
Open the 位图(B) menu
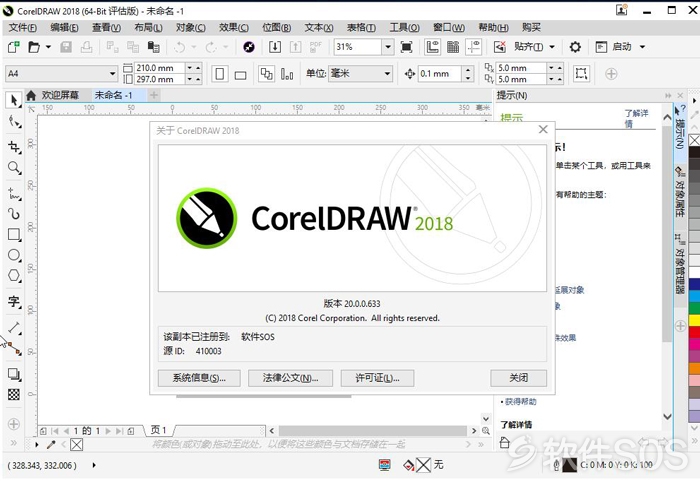(x=277, y=28)
